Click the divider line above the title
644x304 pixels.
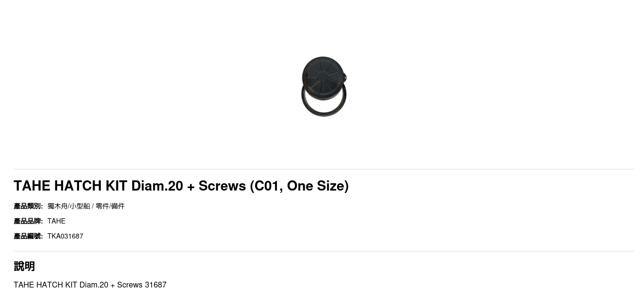click(324, 169)
